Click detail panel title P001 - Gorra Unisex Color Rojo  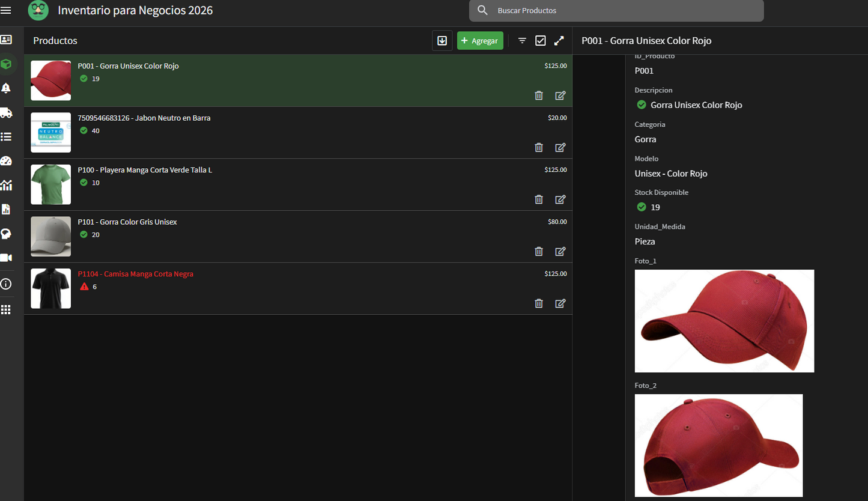pos(646,41)
